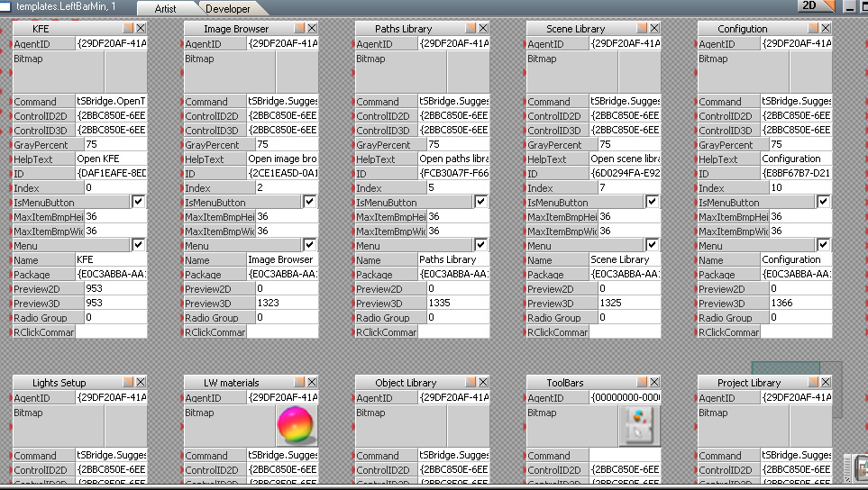This screenshot has width=868, height=490.
Task: Toggle IsMenuButton checkbox in Scene Library panel
Action: 652,202
